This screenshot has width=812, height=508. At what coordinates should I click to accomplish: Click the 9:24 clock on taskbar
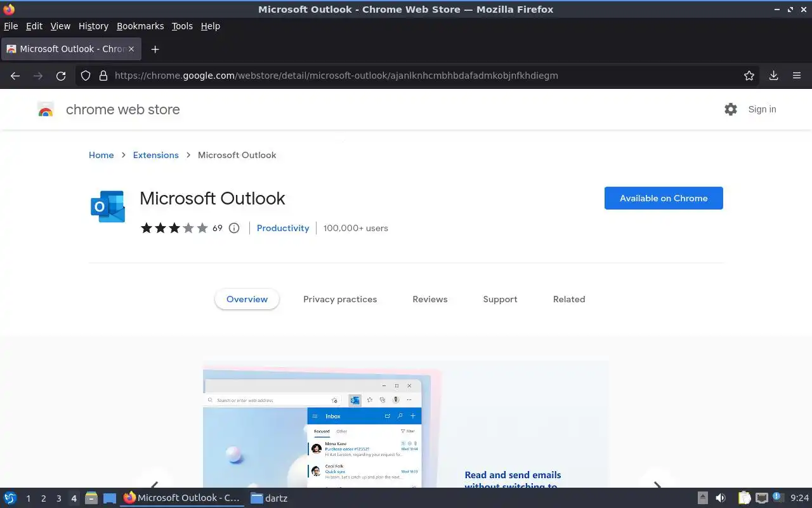pyautogui.click(x=800, y=498)
